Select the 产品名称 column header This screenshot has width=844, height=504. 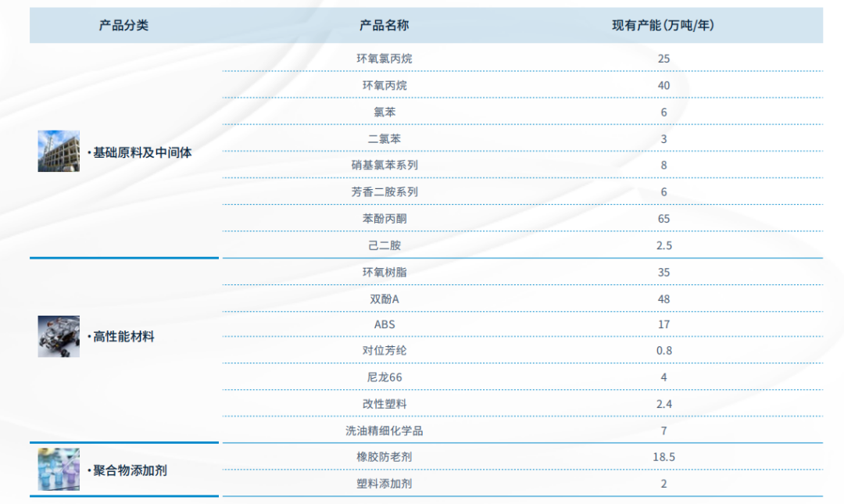point(384,25)
